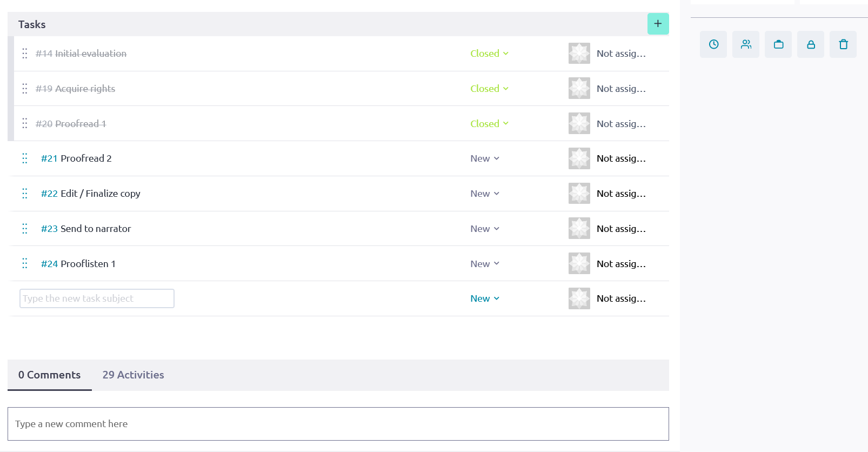Change status of #21 via the New dropdown
868x452 pixels.
(484, 158)
